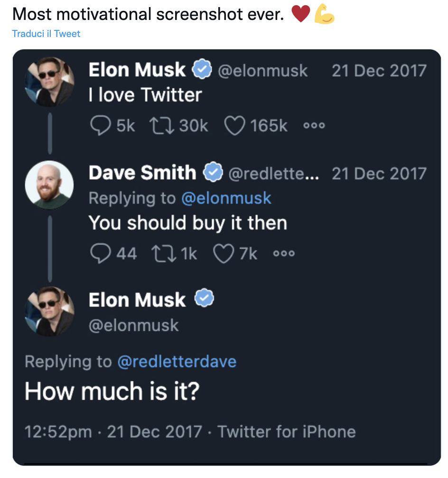
Task: Open more options on Dave Smith's tweet
Action: (284, 254)
